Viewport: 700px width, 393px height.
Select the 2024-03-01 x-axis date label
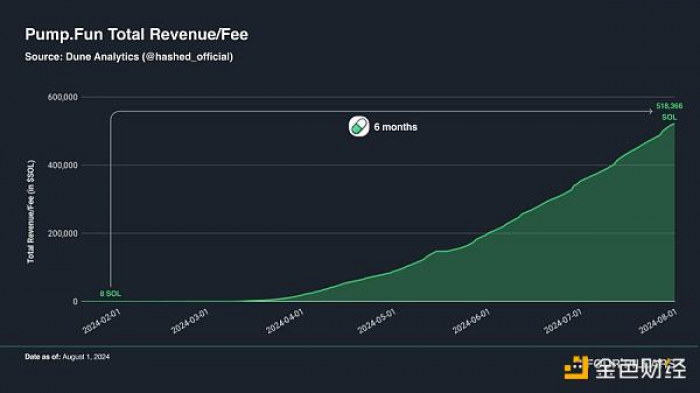pyautogui.click(x=190, y=321)
